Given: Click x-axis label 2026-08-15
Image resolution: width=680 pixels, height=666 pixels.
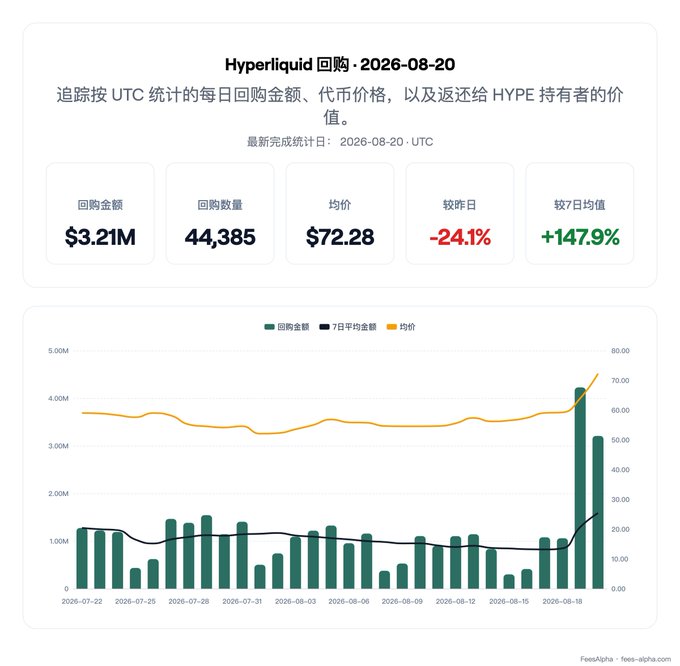Looking at the screenshot, I should pos(509,601).
